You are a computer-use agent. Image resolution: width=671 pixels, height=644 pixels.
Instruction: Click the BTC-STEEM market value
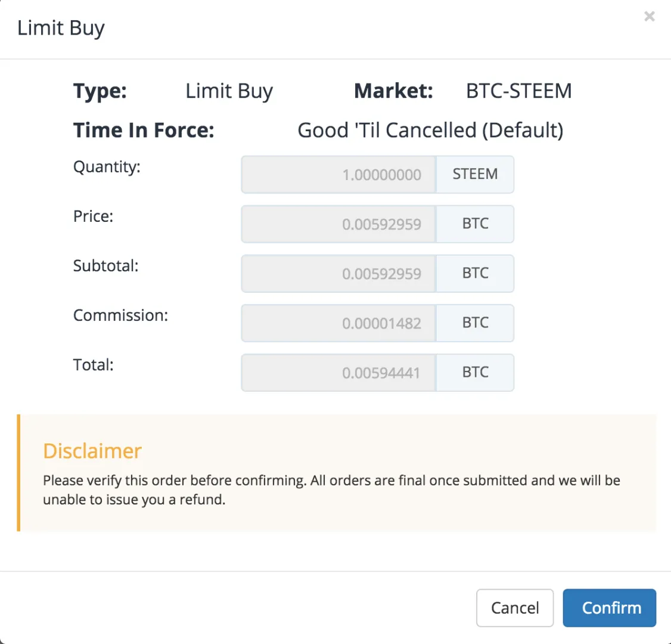pos(518,91)
